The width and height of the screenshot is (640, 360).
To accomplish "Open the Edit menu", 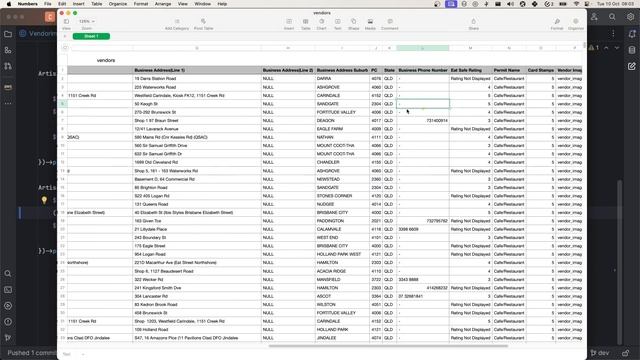I will pyautogui.click(x=62, y=4).
